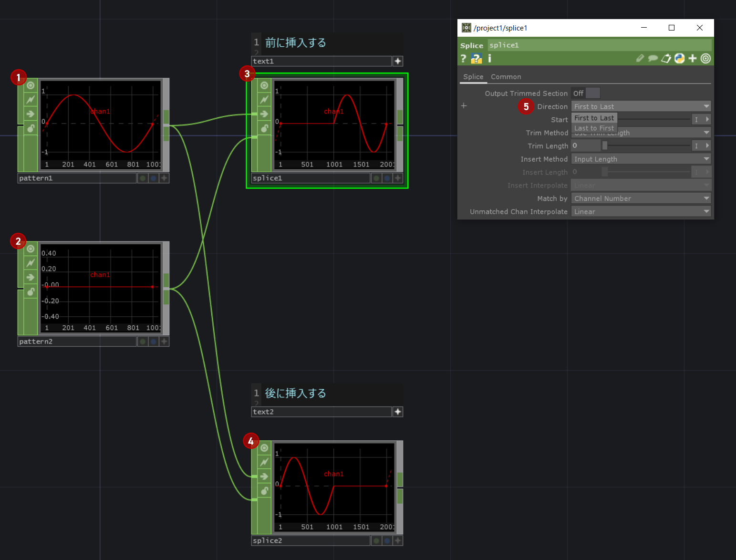Image resolution: width=736 pixels, height=560 pixels.
Task: Open the Insert Method dropdown
Action: pyautogui.click(x=641, y=159)
